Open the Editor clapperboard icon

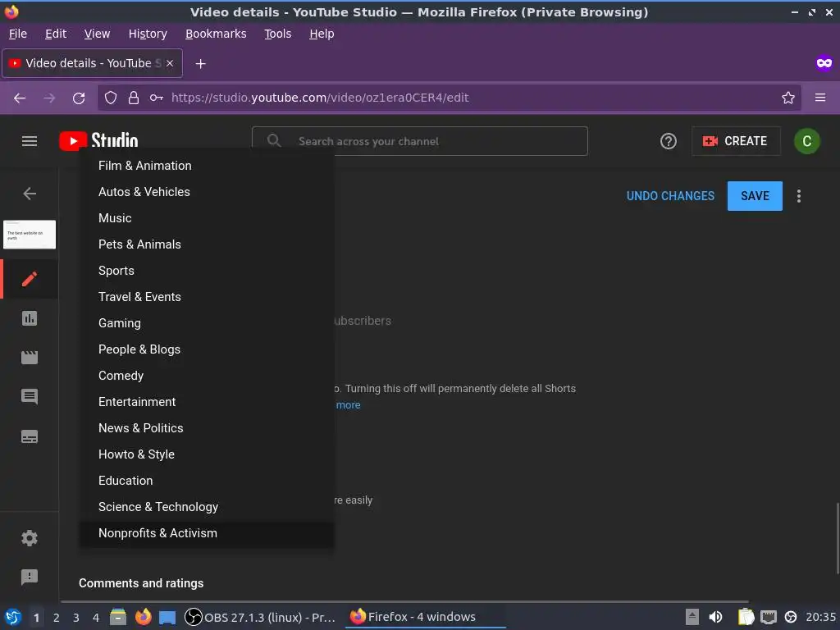point(30,358)
